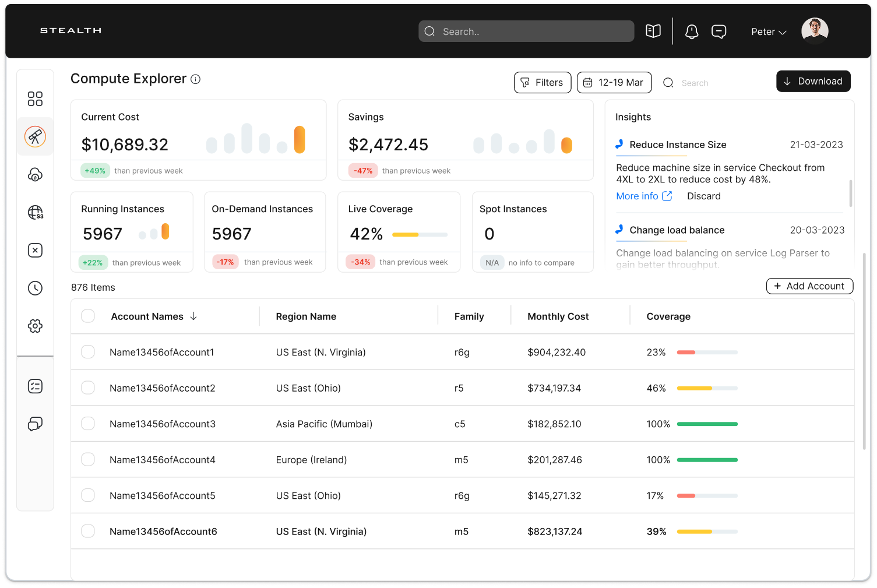Image resolution: width=877 pixels, height=588 pixels.
Task: Open the clock history icon in sidebar
Action: (x=35, y=288)
